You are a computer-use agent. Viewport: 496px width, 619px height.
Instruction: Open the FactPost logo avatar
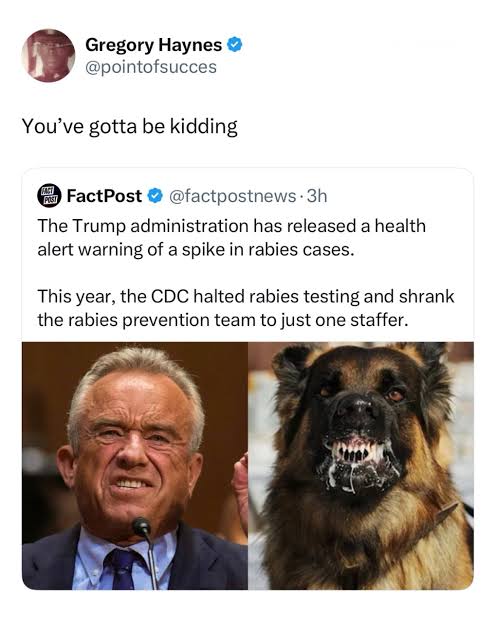point(49,195)
